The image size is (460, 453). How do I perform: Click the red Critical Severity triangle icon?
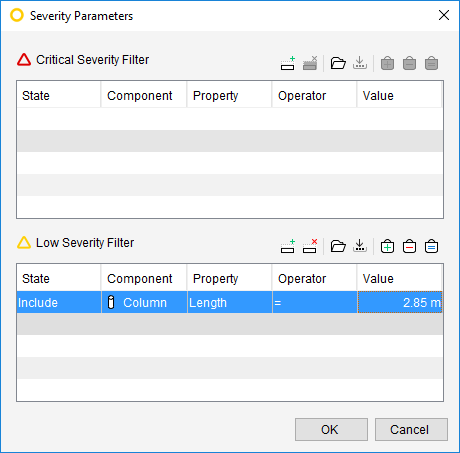[x=24, y=60]
